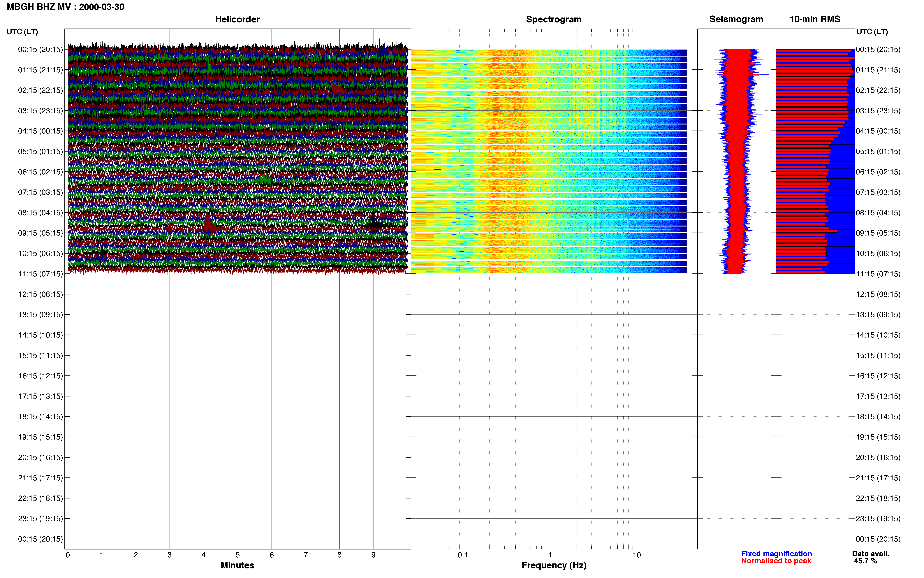Click left axis label '09:15 (05:15)'
The width and height of the screenshot is (924, 578).
coord(41,233)
